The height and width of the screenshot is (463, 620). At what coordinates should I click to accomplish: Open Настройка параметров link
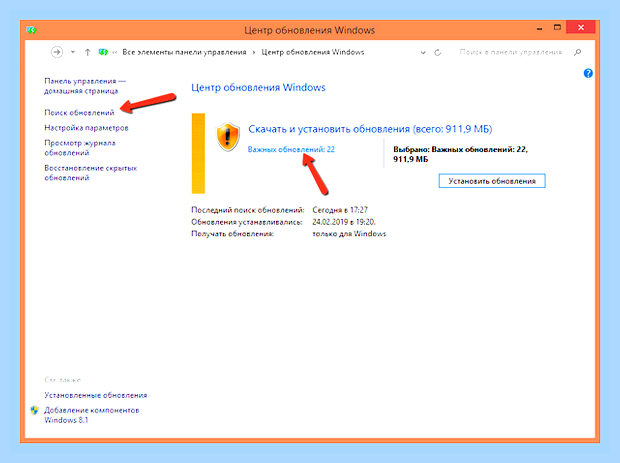(86, 128)
